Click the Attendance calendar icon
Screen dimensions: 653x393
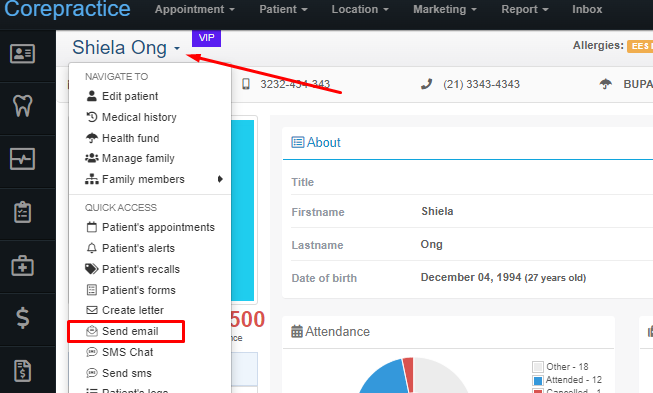pos(297,331)
